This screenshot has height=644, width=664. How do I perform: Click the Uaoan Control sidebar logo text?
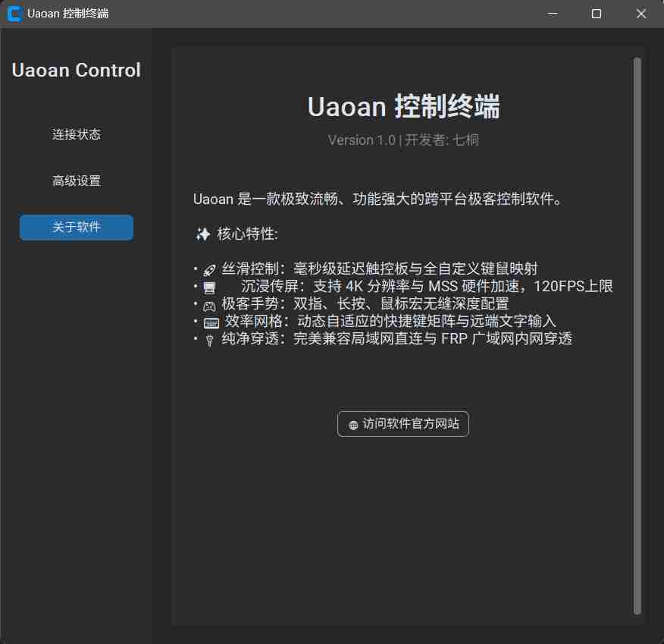click(76, 70)
